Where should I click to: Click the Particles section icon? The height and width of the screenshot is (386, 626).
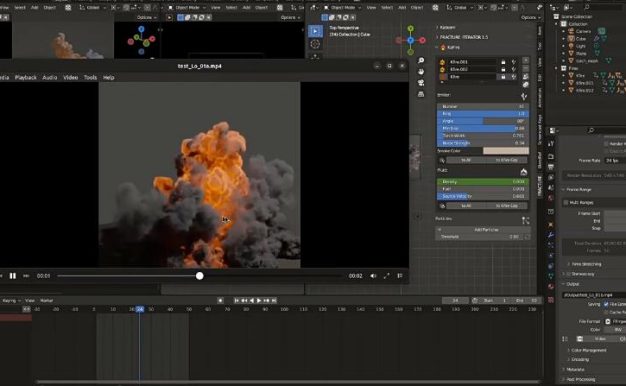click(525, 220)
